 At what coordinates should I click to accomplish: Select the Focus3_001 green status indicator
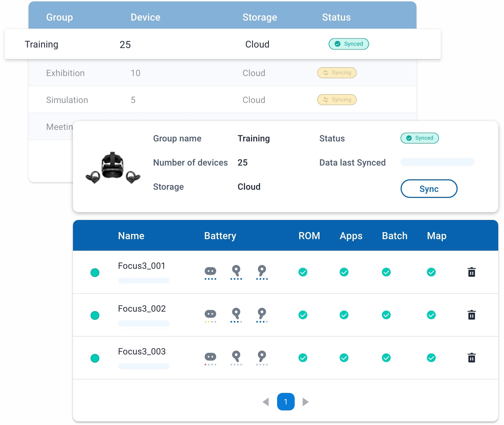pyautogui.click(x=95, y=273)
